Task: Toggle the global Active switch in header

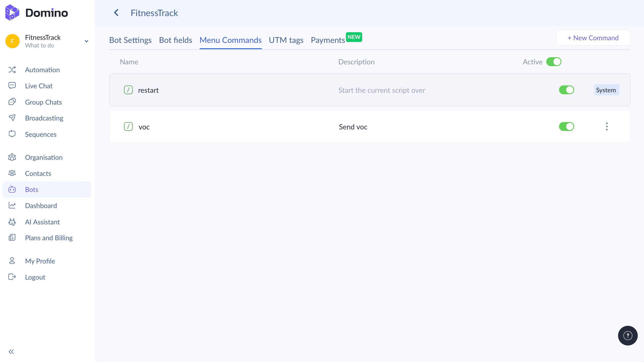Action: tap(553, 62)
